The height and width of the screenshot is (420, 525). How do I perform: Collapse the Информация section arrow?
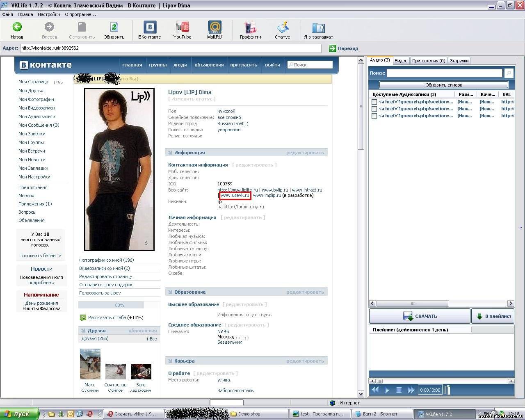(170, 153)
